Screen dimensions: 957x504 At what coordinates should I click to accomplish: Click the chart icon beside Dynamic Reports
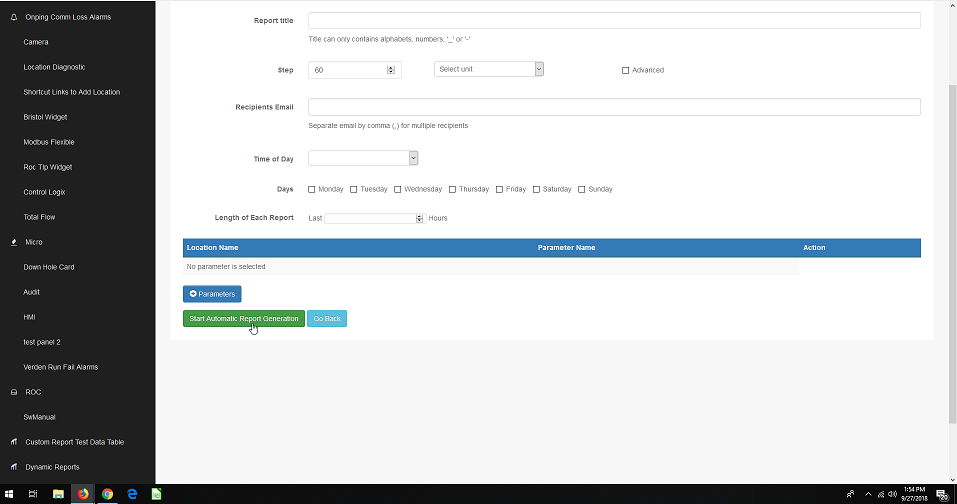tap(14, 467)
